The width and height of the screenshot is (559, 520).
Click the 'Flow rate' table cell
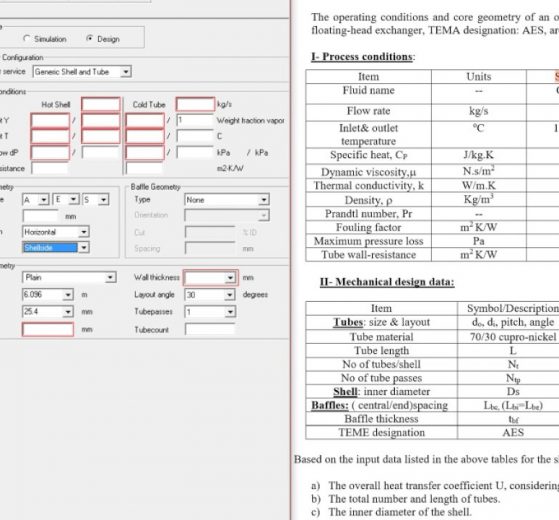368,111
